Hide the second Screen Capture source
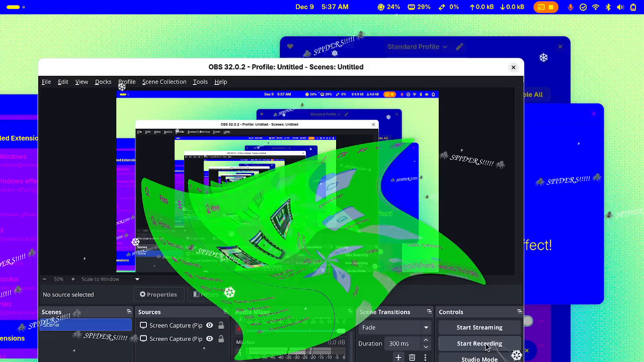Viewport: 644px width, 362px height. [x=209, y=339]
